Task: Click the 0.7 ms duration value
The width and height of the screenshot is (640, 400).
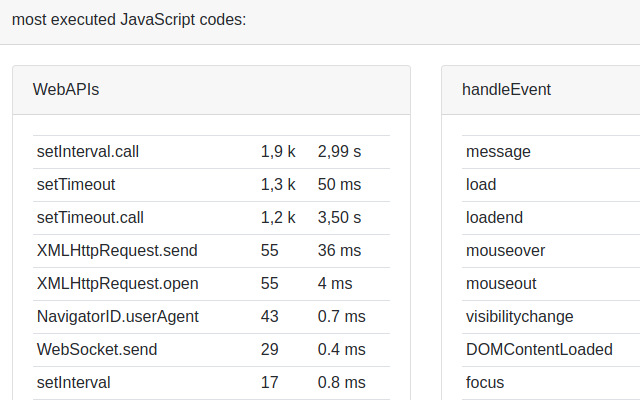Action: point(342,317)
